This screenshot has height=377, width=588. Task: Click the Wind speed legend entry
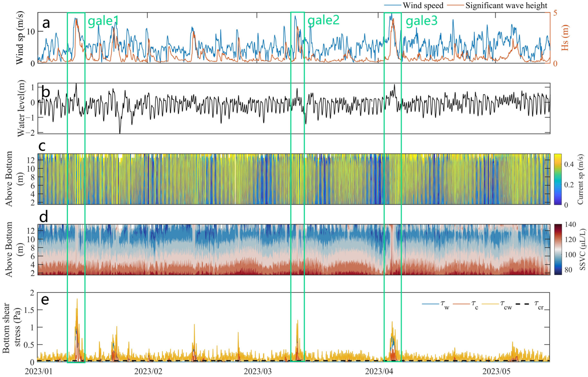click(423, 5)
